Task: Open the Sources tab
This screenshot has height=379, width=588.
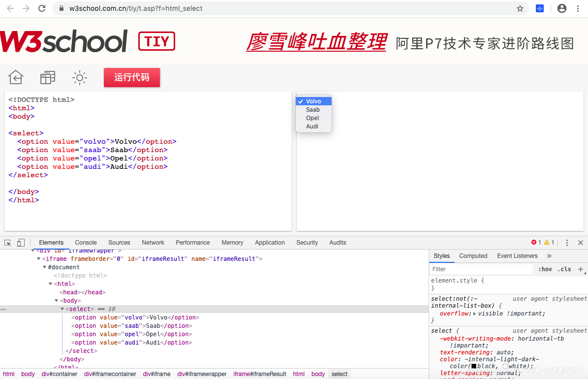Action: [119, 243]
